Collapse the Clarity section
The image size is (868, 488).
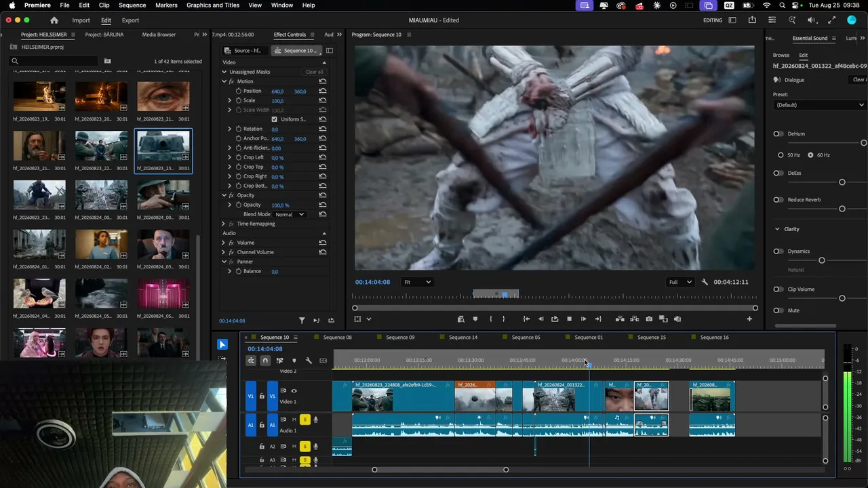777,229
